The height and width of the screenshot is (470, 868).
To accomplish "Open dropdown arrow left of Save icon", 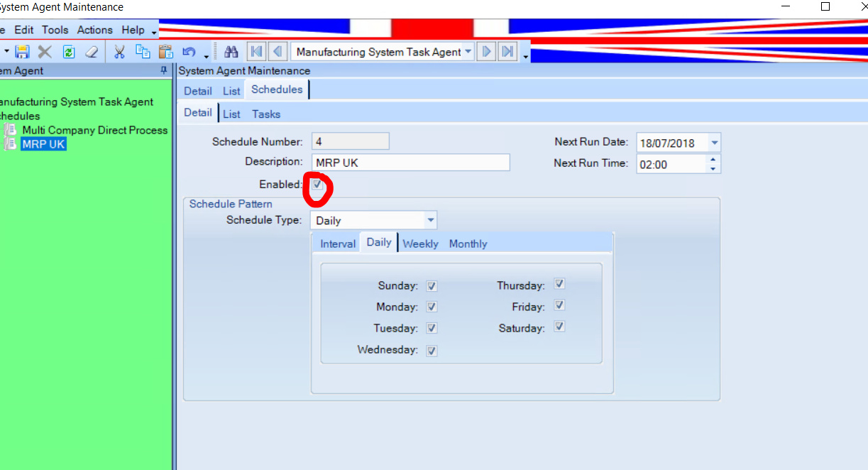I will coord(6,52).
